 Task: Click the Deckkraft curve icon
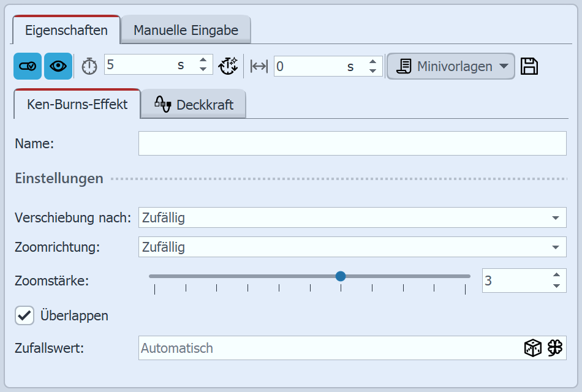point(162,104)
